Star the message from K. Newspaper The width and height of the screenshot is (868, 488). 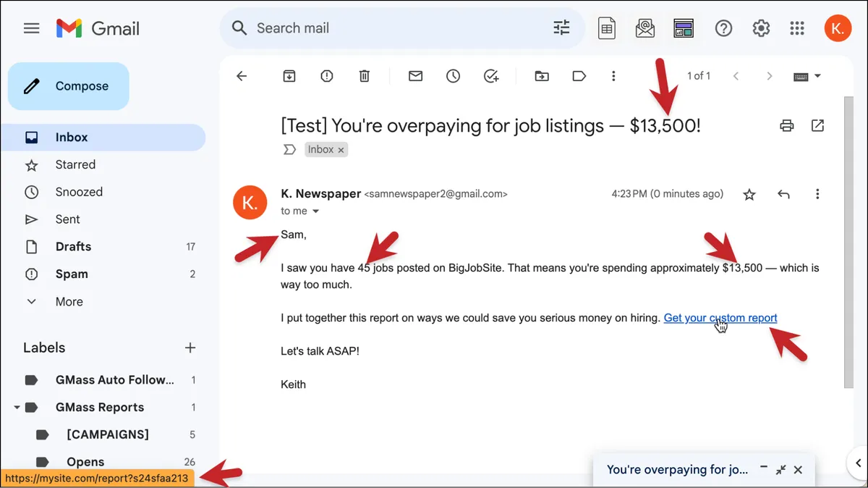coord(749,194)
